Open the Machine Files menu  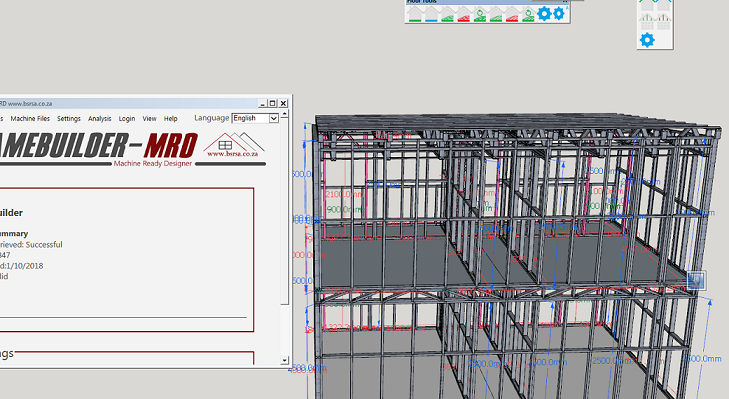[30, 119]
